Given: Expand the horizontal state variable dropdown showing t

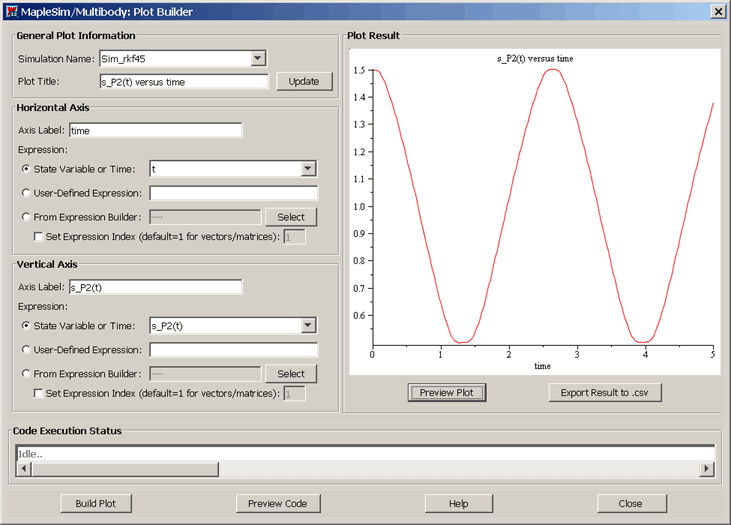Looking at the screenshot, I should (308, 169).
